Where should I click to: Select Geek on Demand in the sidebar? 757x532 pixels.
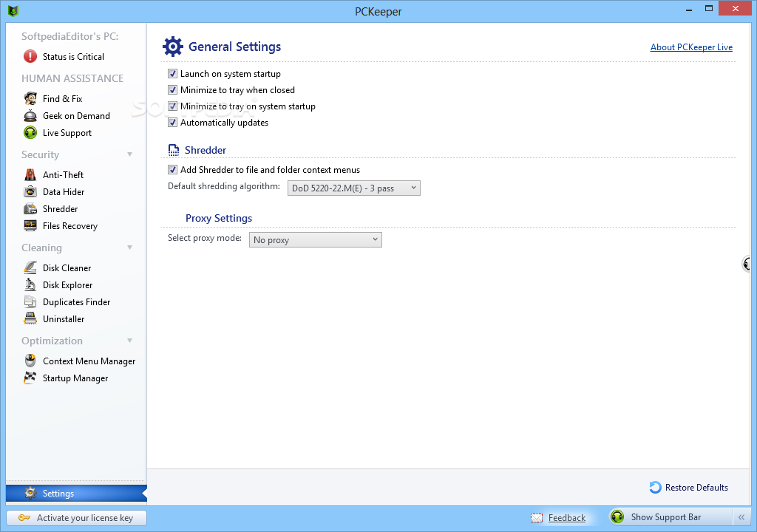point(76,116)
